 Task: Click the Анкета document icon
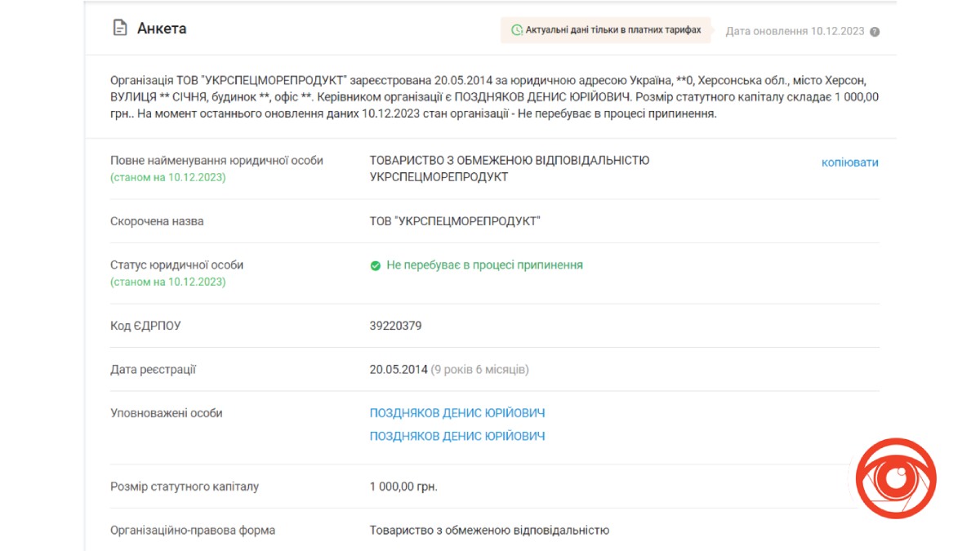[119, 29]
